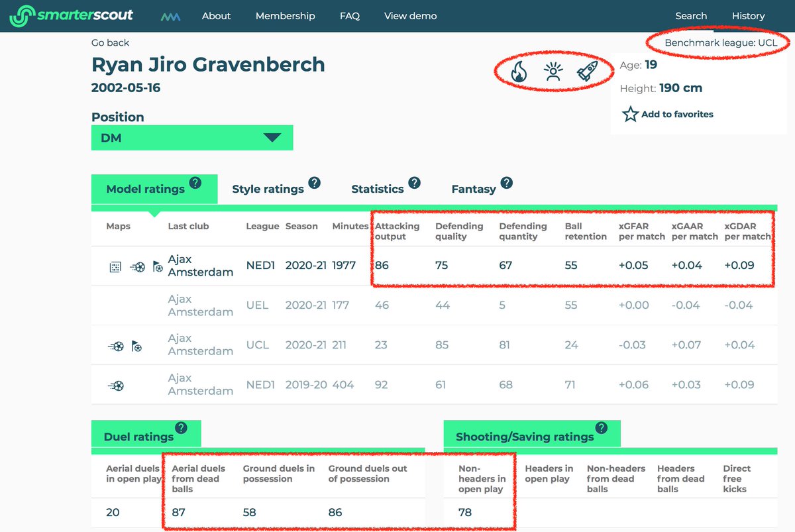Screen dimensions: 795x532
Task: Click the shining person badge icon
Action: tap(553, 72)
